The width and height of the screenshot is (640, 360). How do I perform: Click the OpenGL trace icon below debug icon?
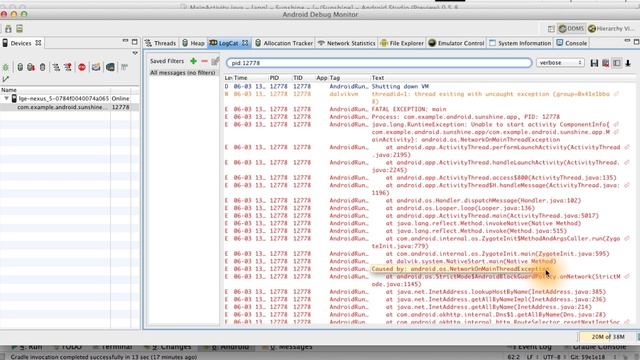pyautogui.click(x=5, y=79)
